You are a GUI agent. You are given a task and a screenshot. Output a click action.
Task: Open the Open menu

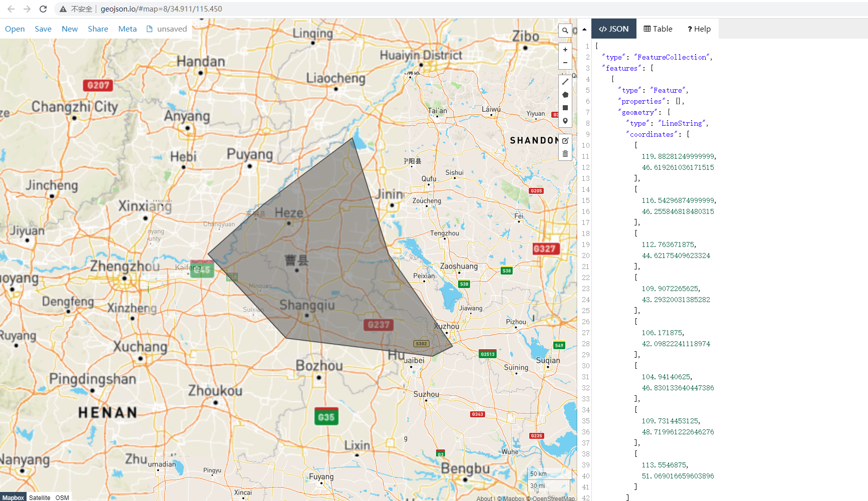tap(15, 29)
